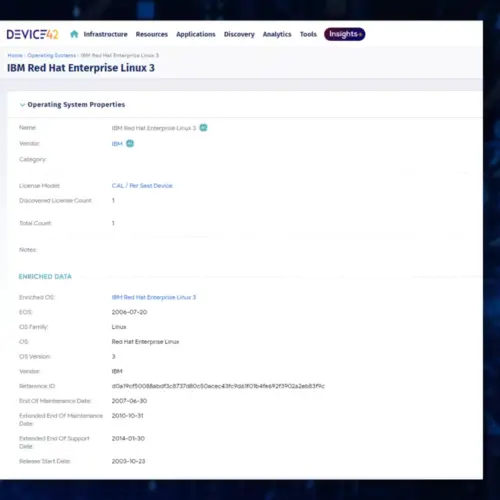Follow the Operating Systems breadcrumb link
The height and width of the screenshot is (500, 500).
(x=52, y=55)
